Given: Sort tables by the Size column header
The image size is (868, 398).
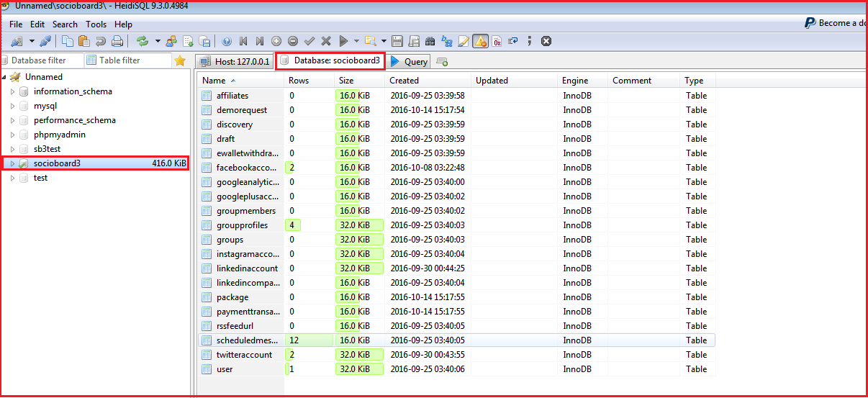Looking at the screenshot, I should point(360,81).
